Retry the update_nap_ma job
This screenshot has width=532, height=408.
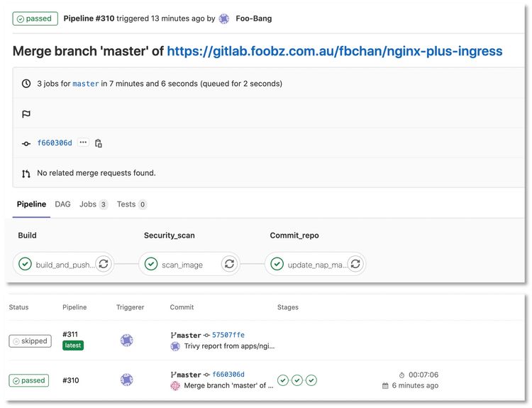(x=355, y=264)
